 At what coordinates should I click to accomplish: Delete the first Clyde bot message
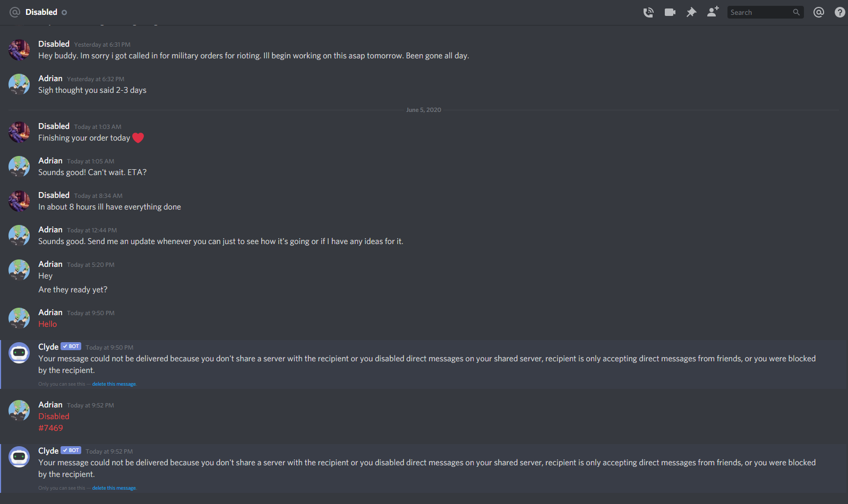[114, 384]
